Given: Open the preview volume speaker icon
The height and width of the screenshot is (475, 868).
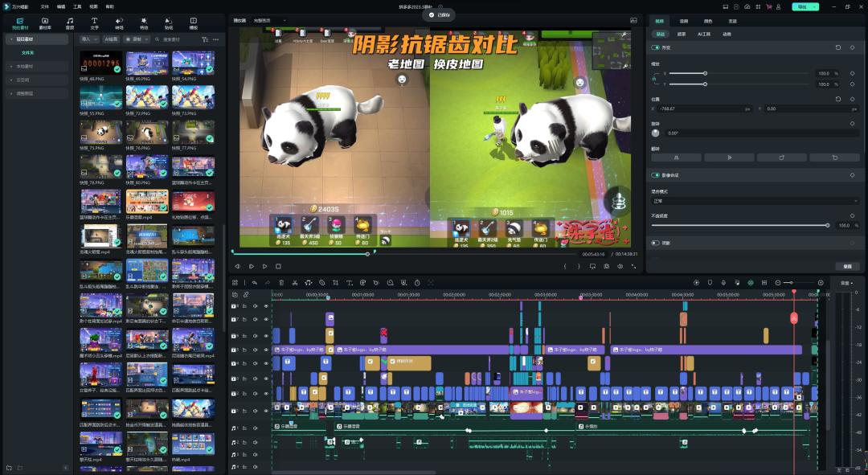Looking at the screenshot, I should (620, 266).
